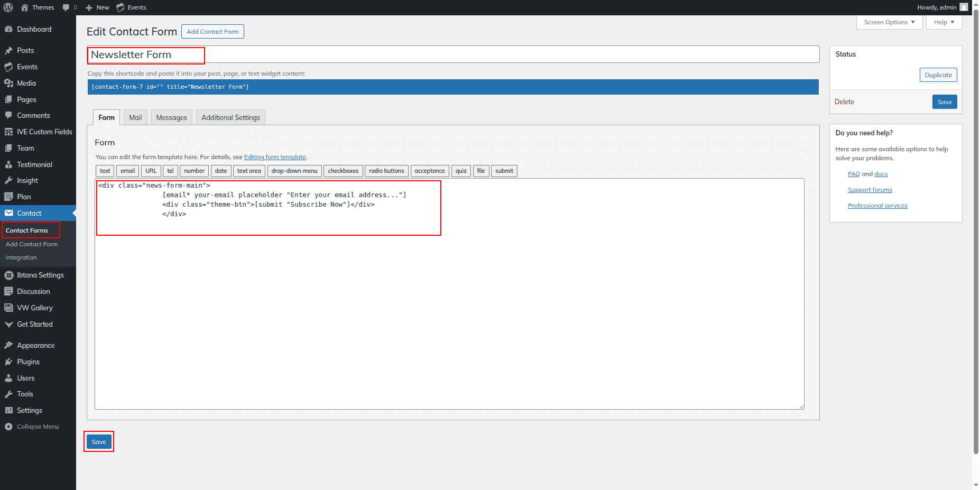Switch to the Additional Settings tab

(230, 117)
